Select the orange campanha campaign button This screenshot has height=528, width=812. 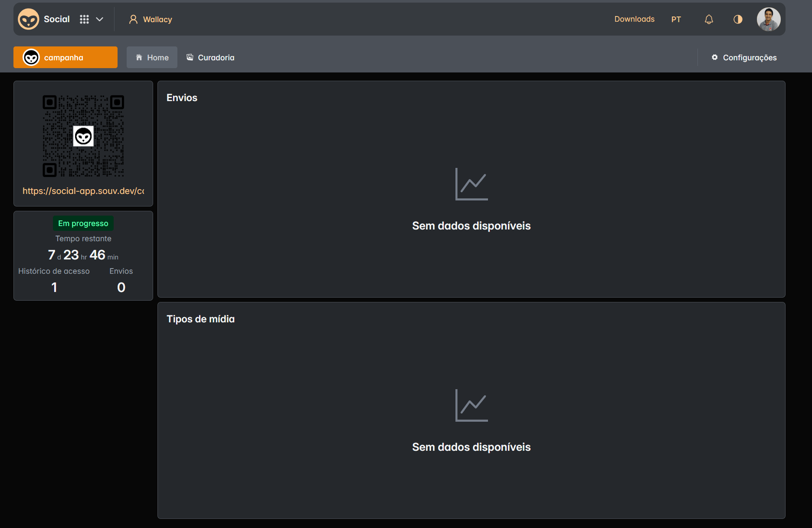tap(65, 57)
